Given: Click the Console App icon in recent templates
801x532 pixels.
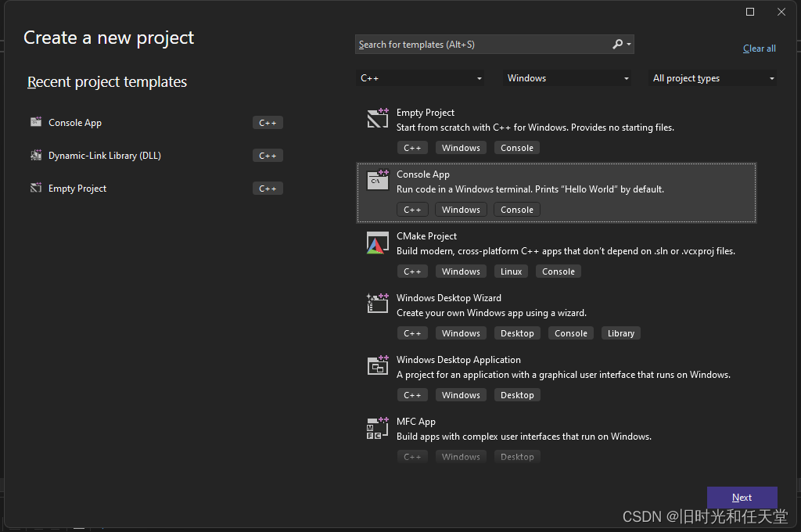Looking at the screenshot, I should pyautogui.click(x=36, y=121).
